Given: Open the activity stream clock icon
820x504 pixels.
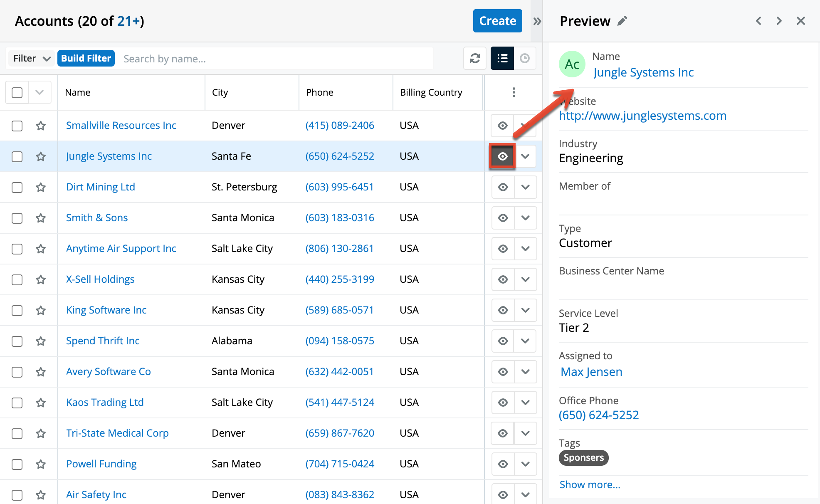Looking at the screenshot, I should click(x=525, y=58).
